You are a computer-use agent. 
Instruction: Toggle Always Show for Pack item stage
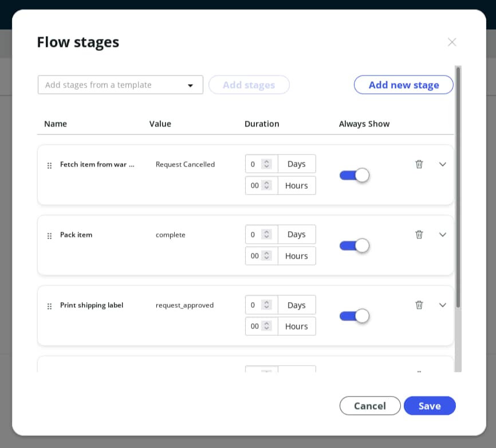click(355, 245)
